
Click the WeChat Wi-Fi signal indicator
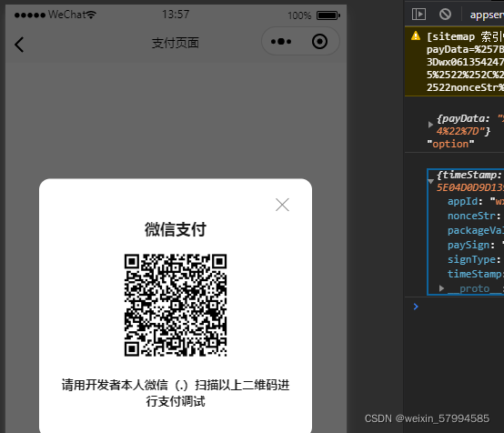(x=91, y=15)
